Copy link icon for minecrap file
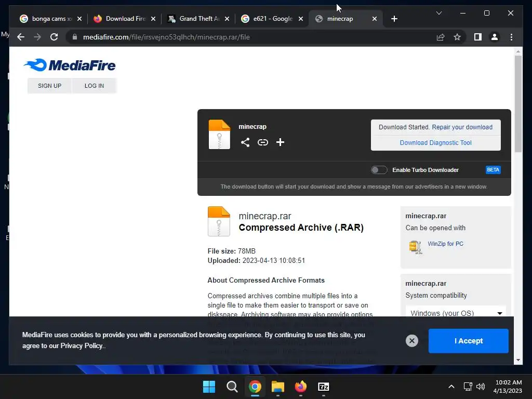Image resolution: width=532 pixels, height=399 pixels. (x=262, y=142)
